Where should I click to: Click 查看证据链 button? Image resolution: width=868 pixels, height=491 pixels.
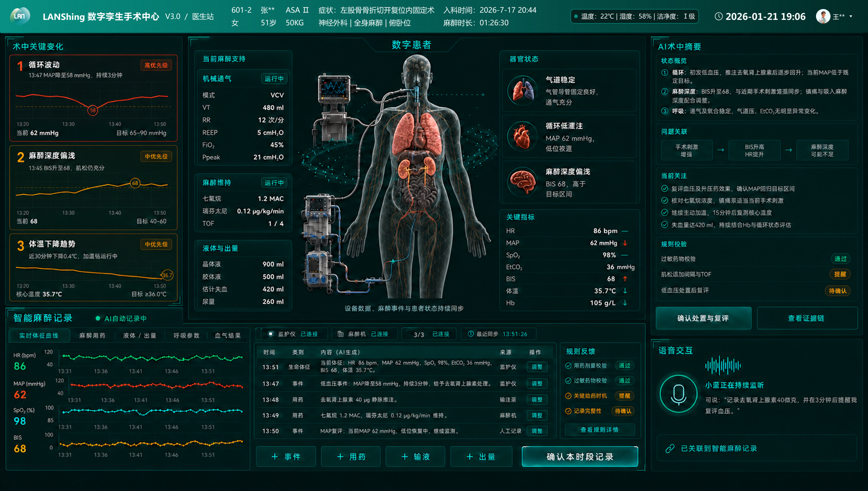click(x=807, y=318)
